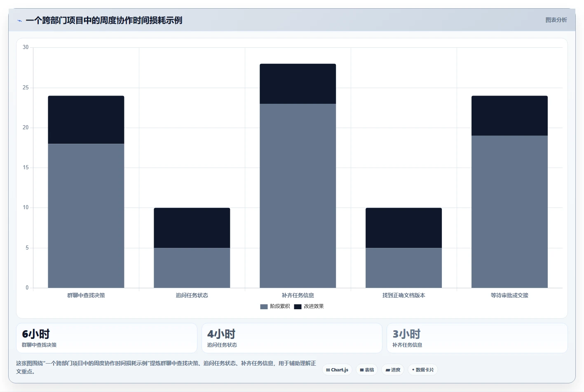Click the dark bar segment for 补齐任务信息

298,84
